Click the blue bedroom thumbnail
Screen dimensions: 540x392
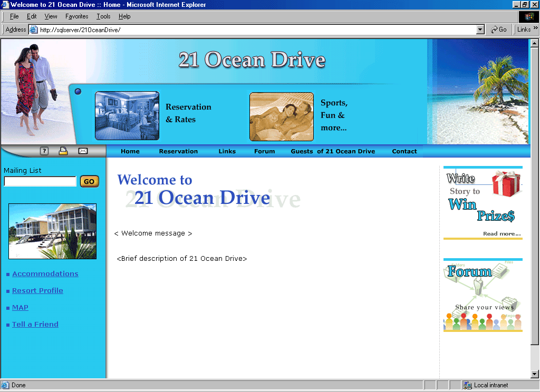click(x=127, y=115)
